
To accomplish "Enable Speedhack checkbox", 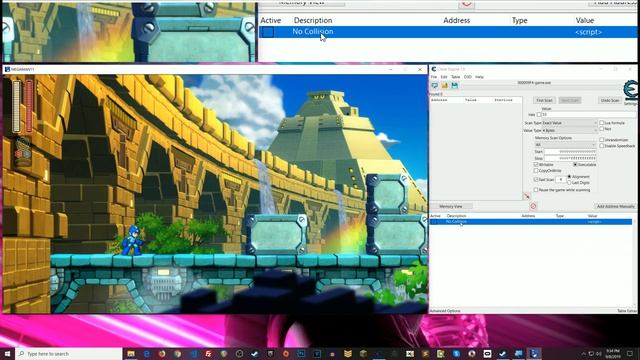I will pos(602,146).
